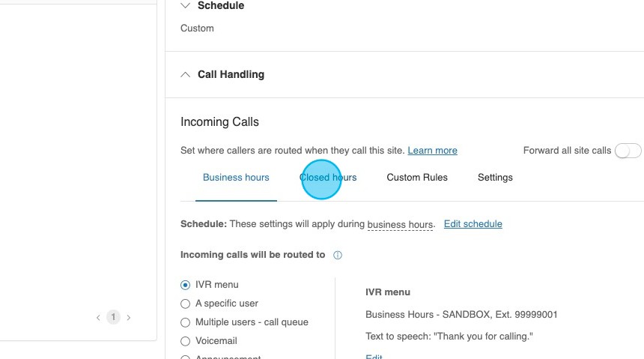Go to next page arrow
Screen dimensions: 644x359
pos(129,318)
